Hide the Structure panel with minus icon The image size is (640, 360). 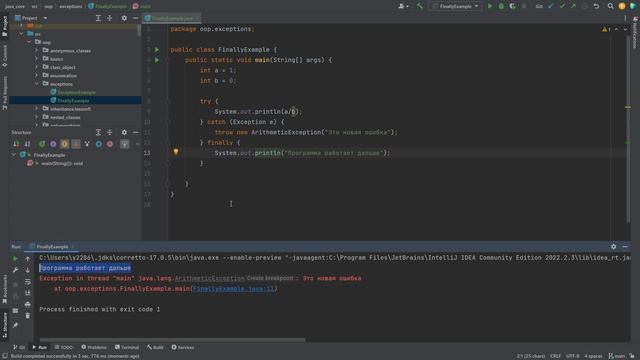136,132
